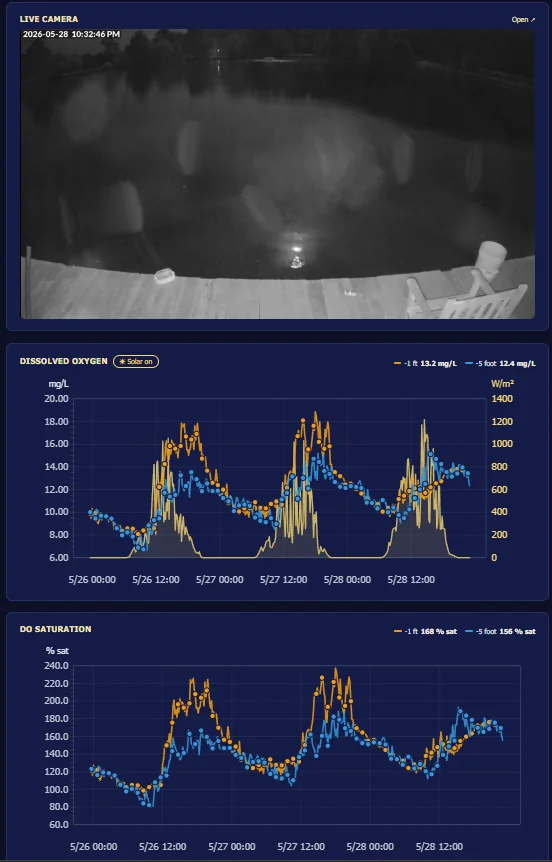
Task: Click the 240.0 % sat axis value
Action: [57, 666]
